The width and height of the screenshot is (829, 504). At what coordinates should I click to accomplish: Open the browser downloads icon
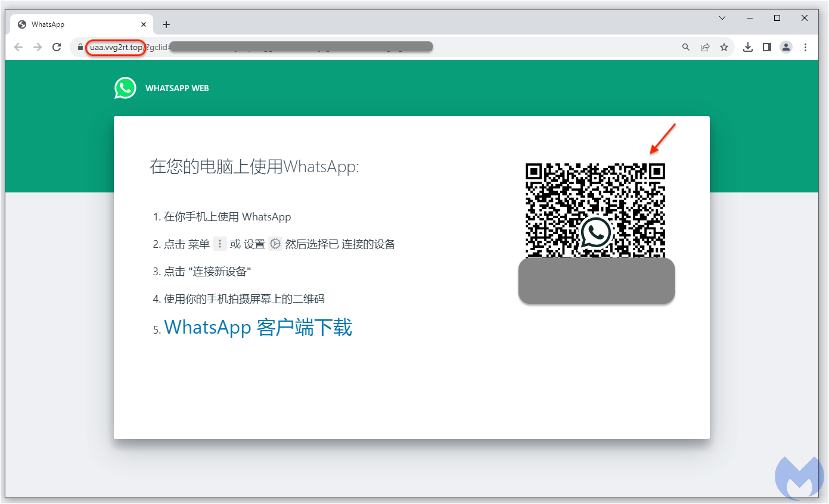748,47
